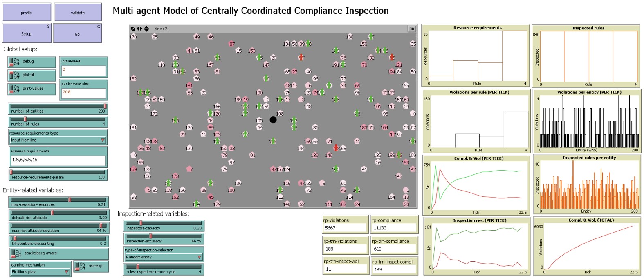Select the entity labeled 100

(231, 190)
